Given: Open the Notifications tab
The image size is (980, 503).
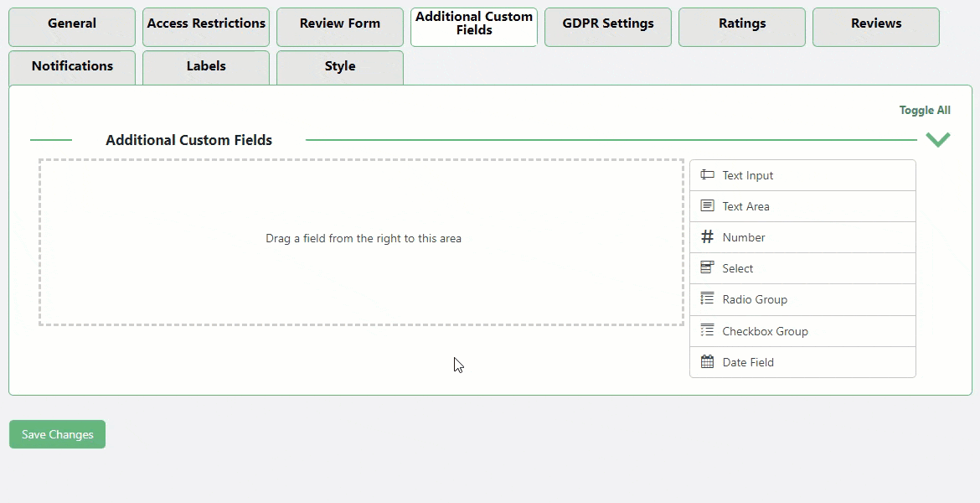Looking at the screenshot, I should (x=72, y=68).
